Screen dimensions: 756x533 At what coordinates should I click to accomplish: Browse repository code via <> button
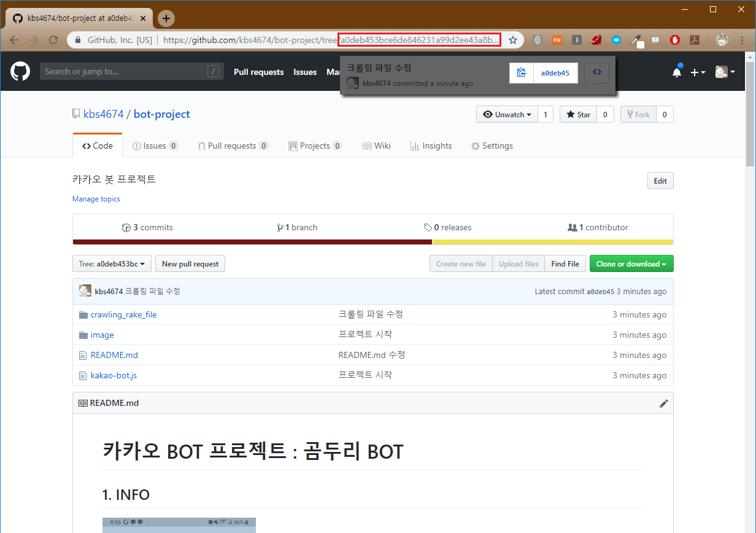597,72
